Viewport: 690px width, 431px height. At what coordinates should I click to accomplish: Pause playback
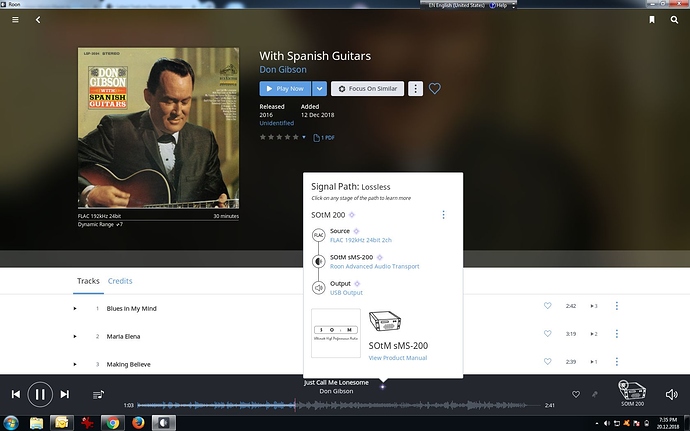point(40,394)
